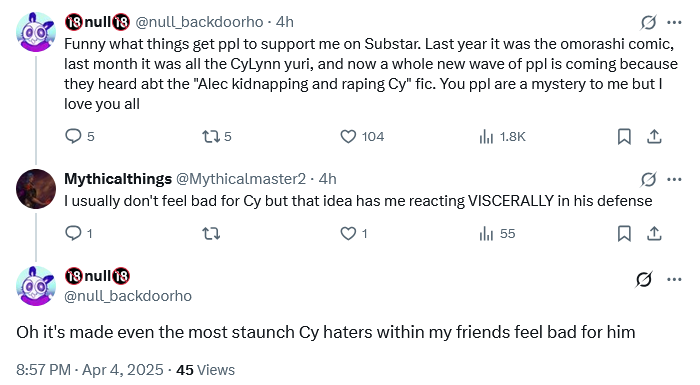
Task: Repost the Mythicalthings reply
Action: click(x=211, y=233)
